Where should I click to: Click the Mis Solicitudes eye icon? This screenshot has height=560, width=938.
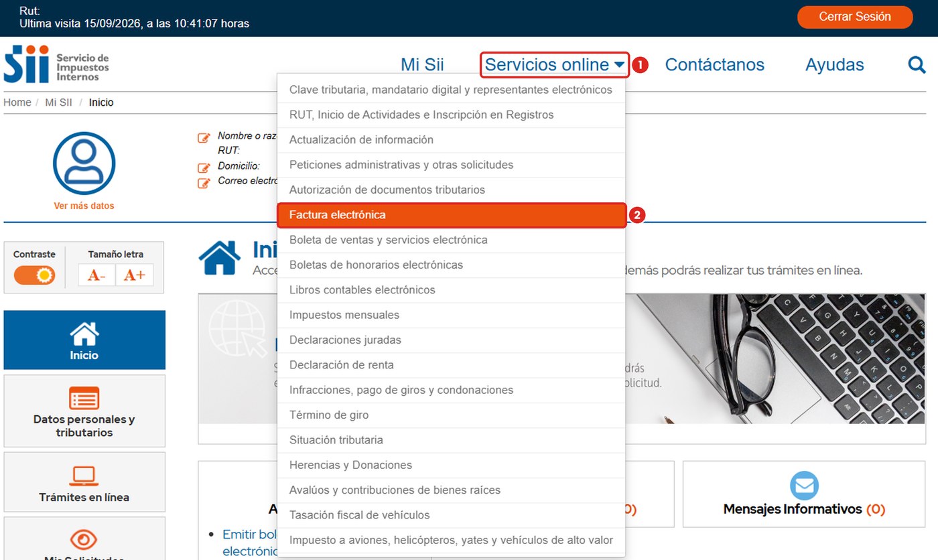(84, 539)
